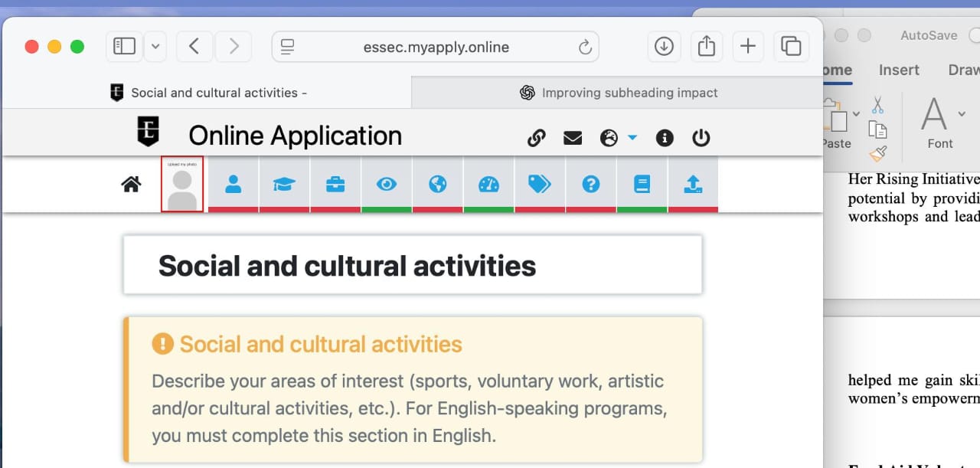
Task: Click the upload documents tray icon
Action: (692, 185)
